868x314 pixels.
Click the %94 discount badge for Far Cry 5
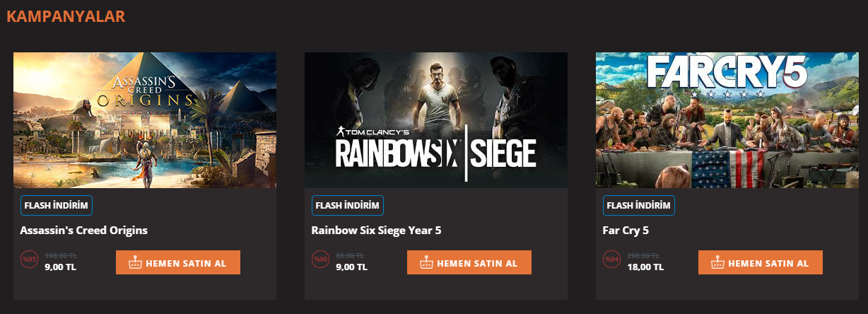pyautogui.click(x=612, y=260)
